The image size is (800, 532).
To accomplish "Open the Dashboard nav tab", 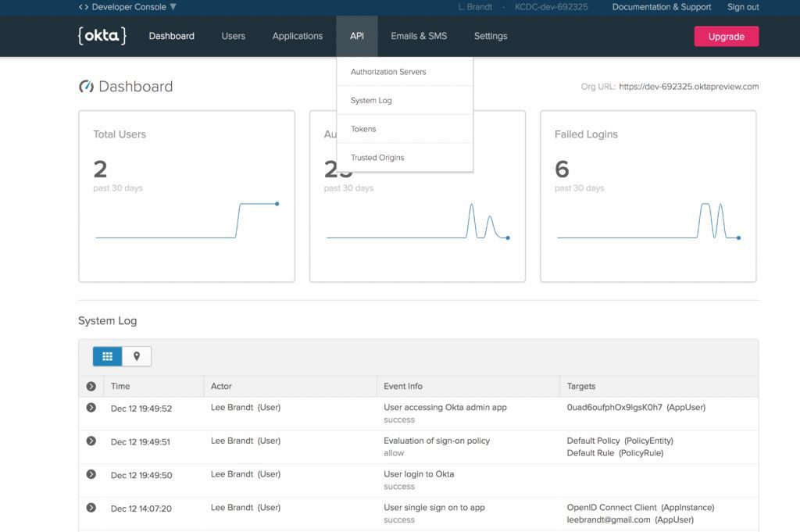I will point(171,36).
